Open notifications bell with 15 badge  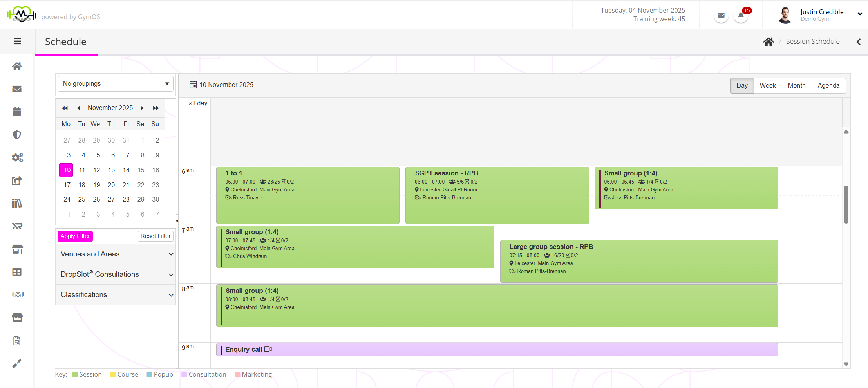741,16
